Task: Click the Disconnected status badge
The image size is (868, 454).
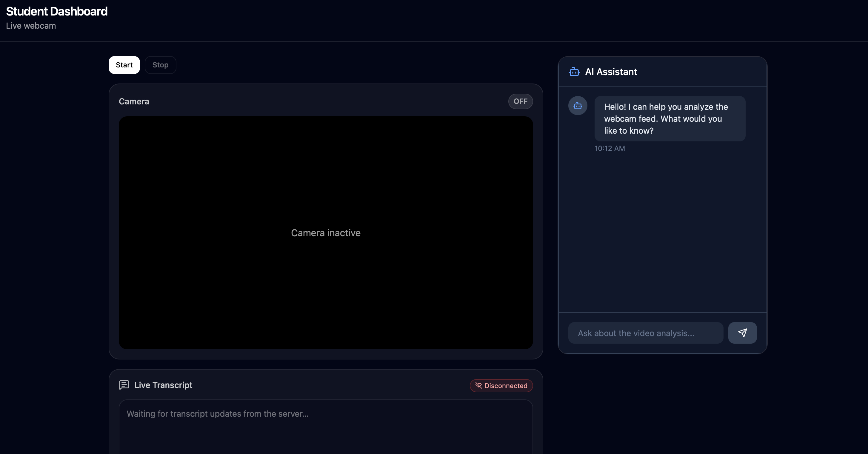Action: (501, 386)
